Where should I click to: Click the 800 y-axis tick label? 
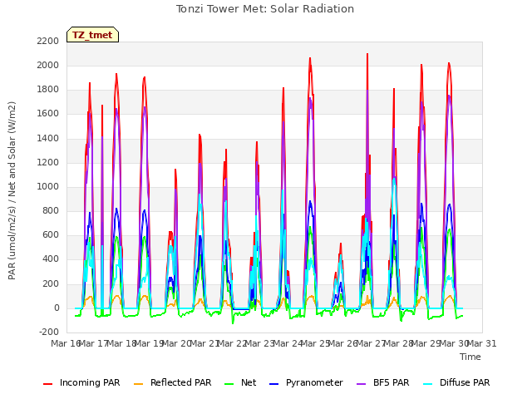coord(51,210)
